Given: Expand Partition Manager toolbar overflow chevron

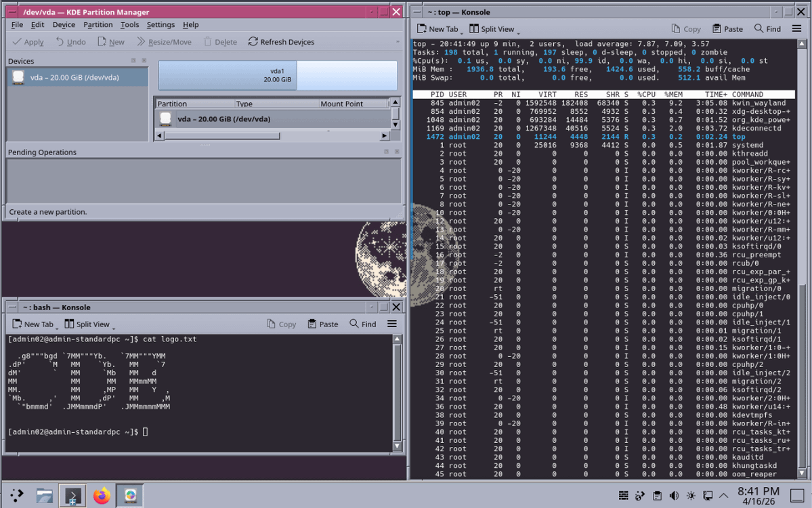Looking at the screenshot, I should coord(398,42).
